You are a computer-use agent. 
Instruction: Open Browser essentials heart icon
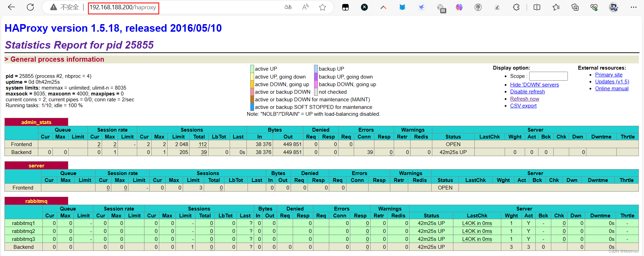point(594,7)
